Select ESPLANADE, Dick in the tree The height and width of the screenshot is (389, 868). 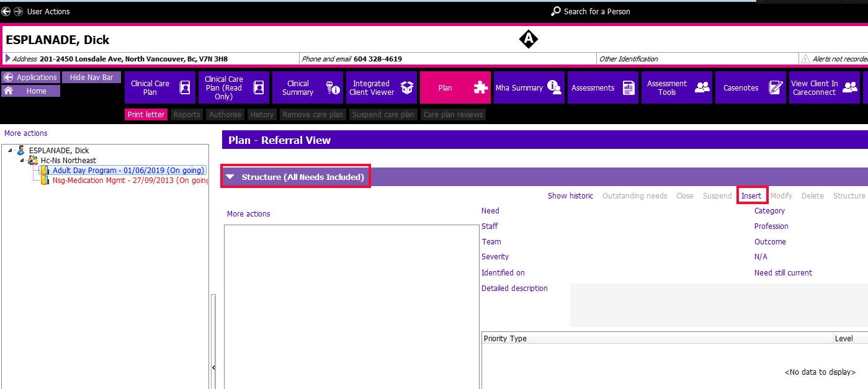click(59, 150)
